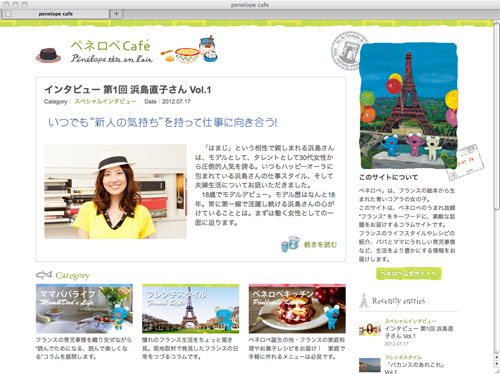Click the interview photo of woman in hat
Viewport: 500px width, 374px height.
click(115, 191)
